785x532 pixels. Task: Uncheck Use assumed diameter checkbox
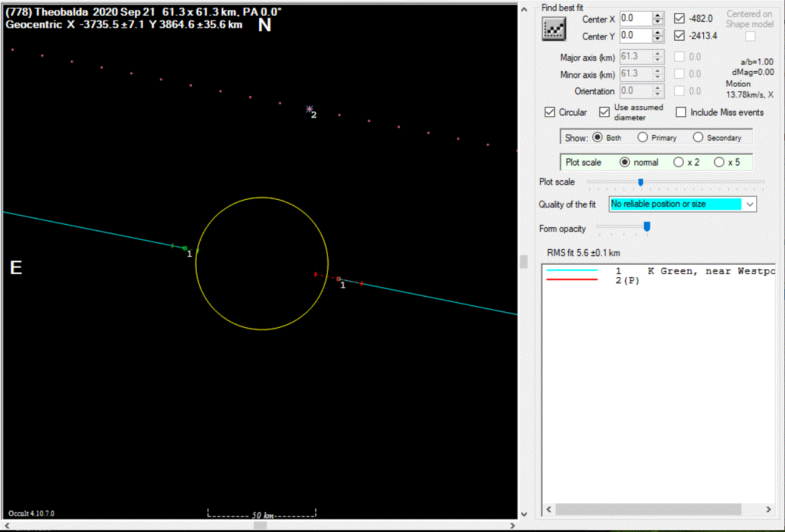tap(604, 112)
